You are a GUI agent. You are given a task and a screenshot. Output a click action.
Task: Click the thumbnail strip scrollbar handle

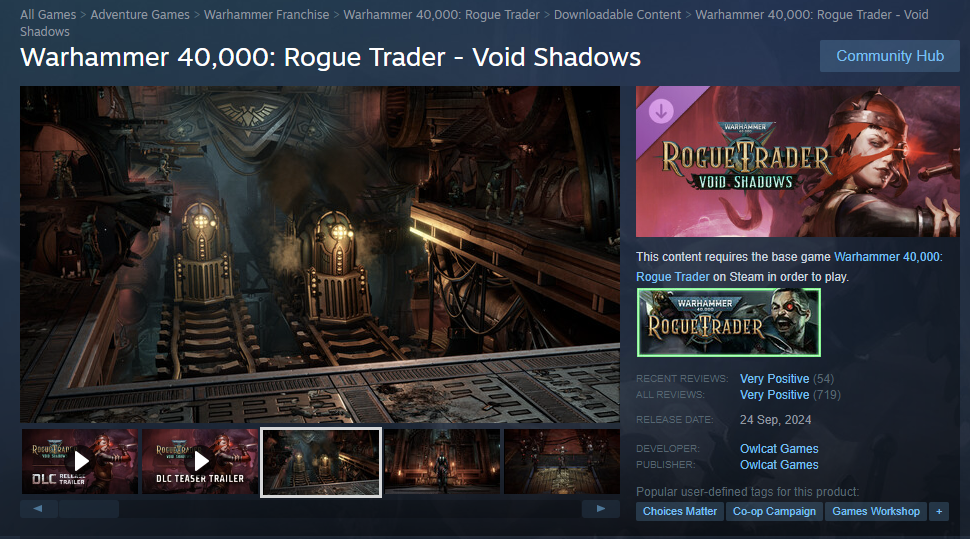(88, 509)
